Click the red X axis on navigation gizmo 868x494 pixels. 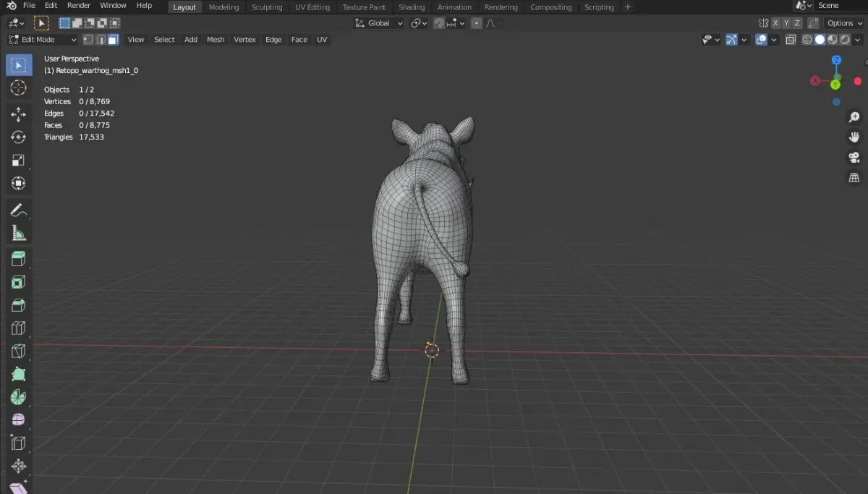815,82
